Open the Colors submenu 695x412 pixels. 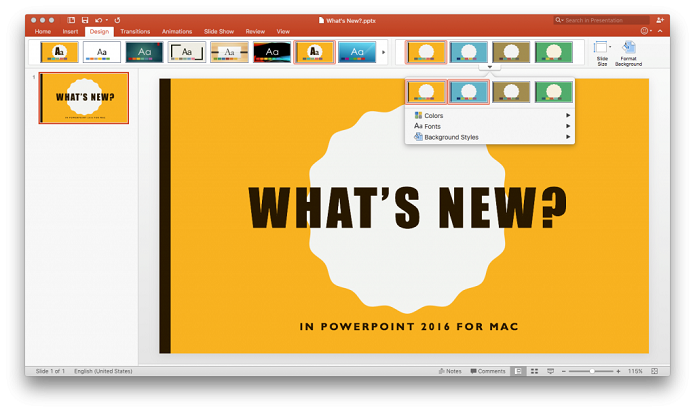click(490, 115)
